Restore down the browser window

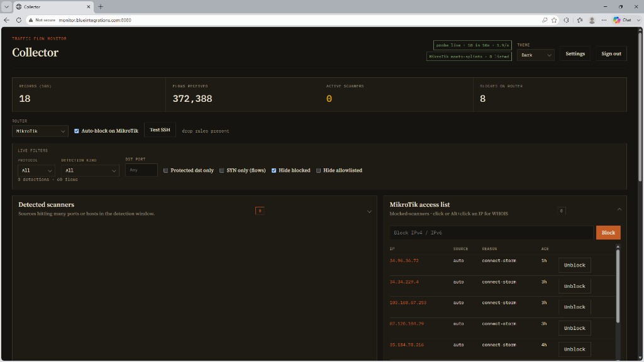click(621, 6)
